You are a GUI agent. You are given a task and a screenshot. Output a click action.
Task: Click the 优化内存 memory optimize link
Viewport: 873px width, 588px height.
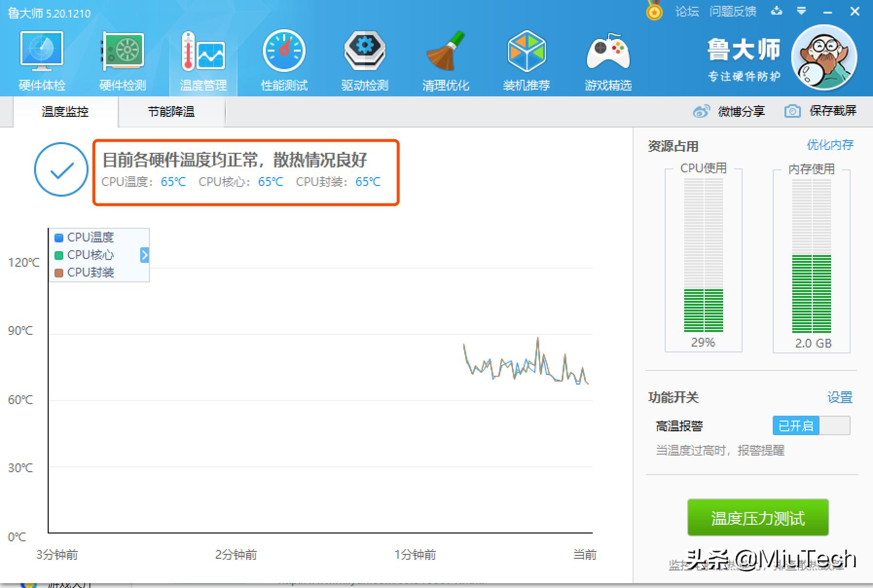[x=831, y=145]
